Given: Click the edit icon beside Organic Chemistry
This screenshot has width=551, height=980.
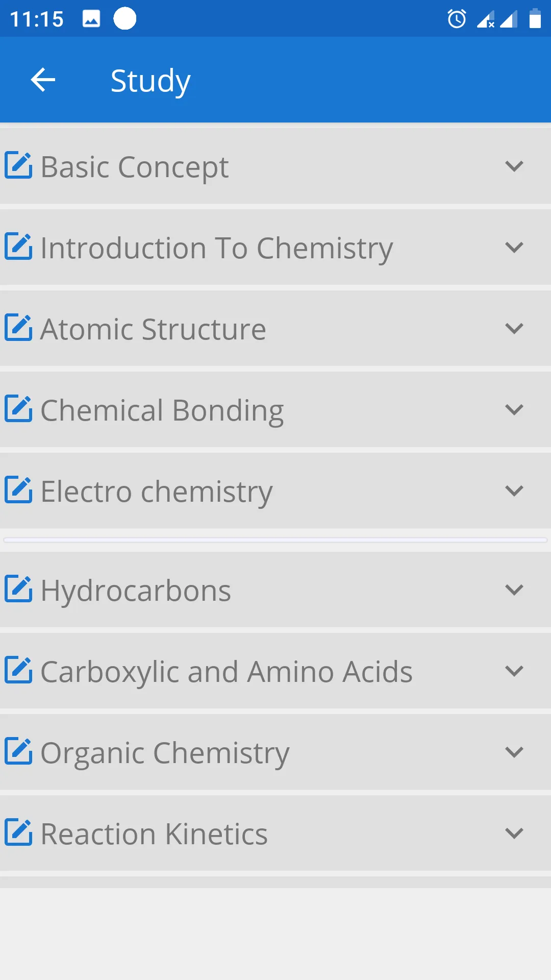Looking at the screenshot, I should tap(19, 751).
